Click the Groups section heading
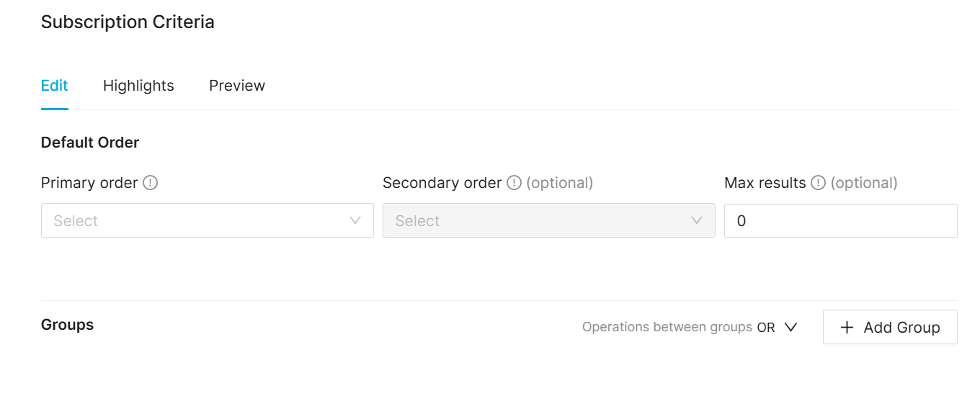The image size is (980, 404). [67, 325]
